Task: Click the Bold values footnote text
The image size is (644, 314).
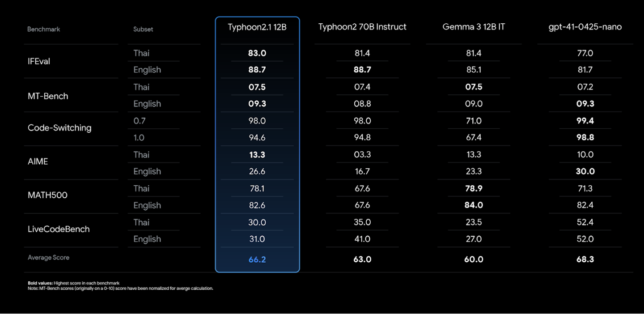Action: point(74,283)
